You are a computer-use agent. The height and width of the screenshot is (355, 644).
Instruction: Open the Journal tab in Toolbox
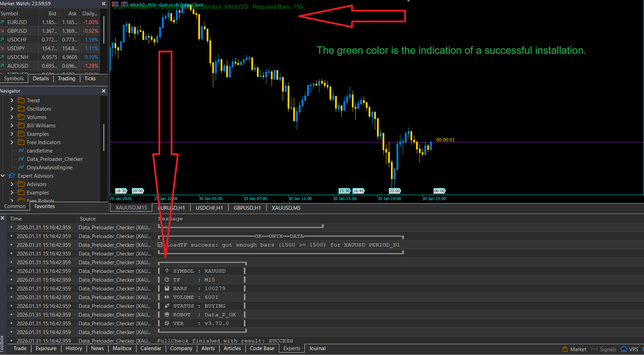pyautogui.click(x=317, y=348)
